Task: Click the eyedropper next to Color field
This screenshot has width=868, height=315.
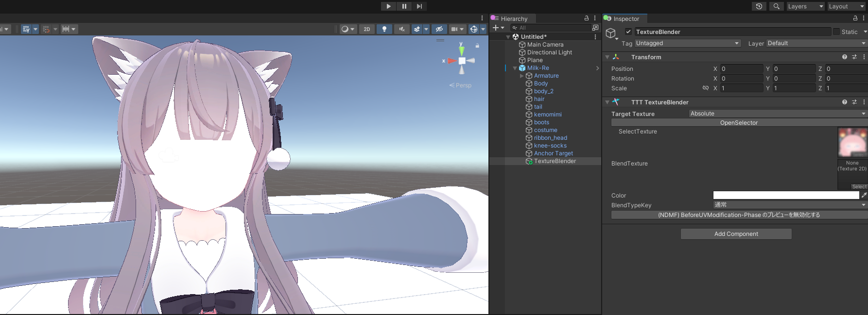Action: [864, 195]
